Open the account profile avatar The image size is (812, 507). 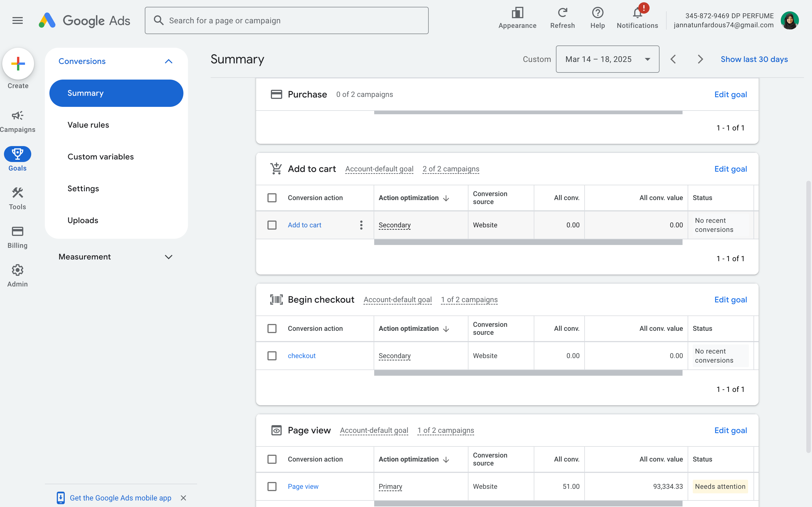pos(789,20)
